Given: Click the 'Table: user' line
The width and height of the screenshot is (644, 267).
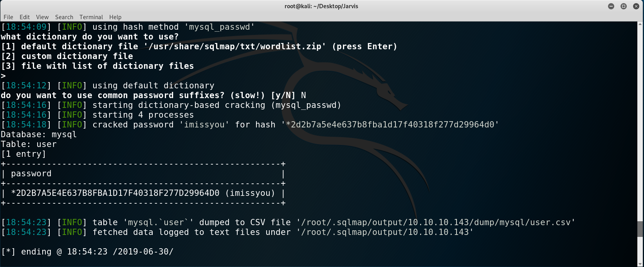Looking at the screenshot, I should [29, 144].
